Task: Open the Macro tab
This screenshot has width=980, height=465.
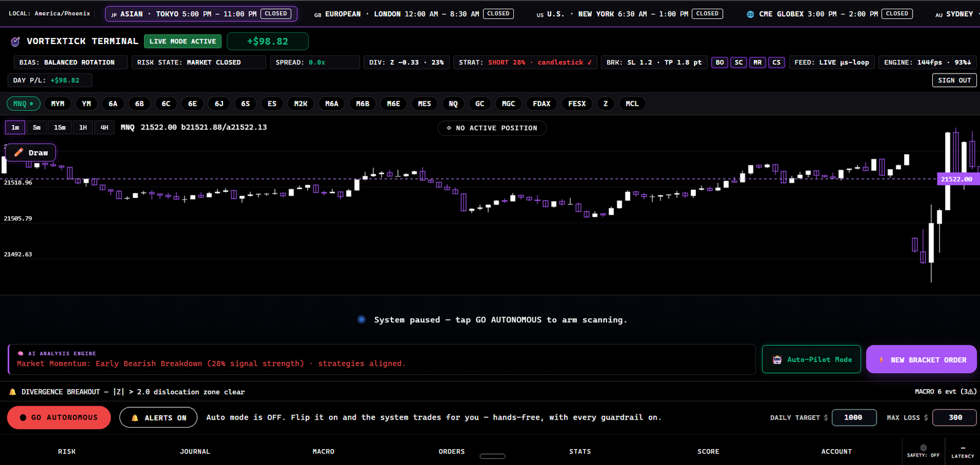Action: click(x=323, y=452)
